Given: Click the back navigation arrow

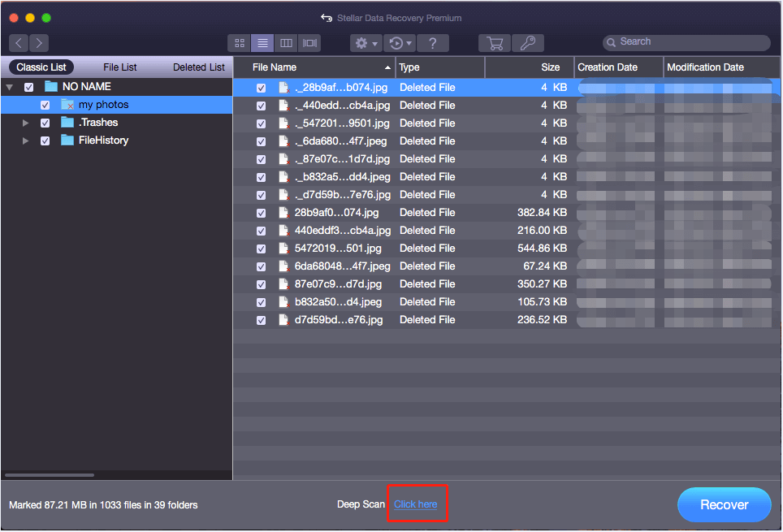Looking at the screenshot, I should pyautogui.click(x=19, y=43).
